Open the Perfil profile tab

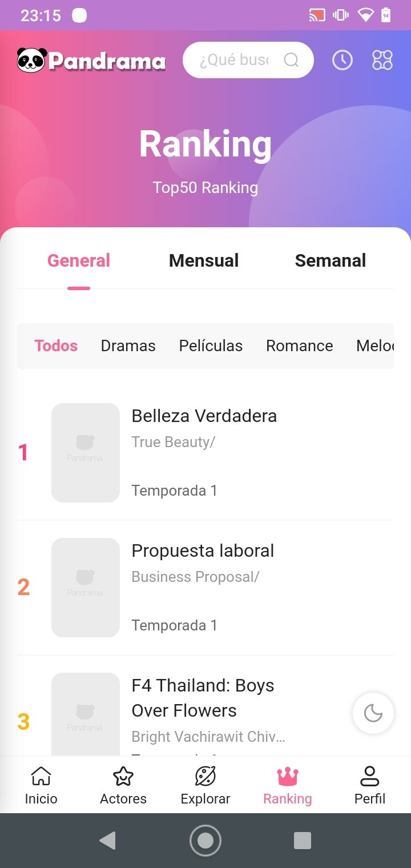tap(370, 785)
